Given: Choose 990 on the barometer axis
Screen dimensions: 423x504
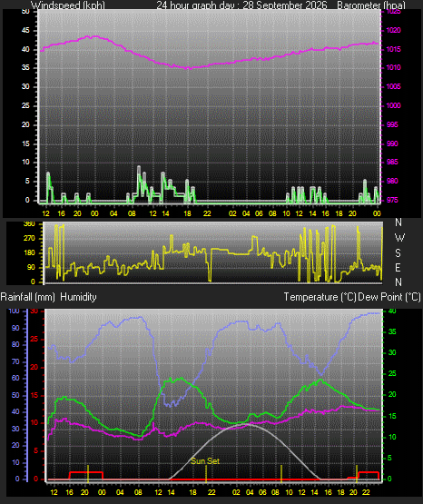Looking at the screenshot, I should (x=392, y=143).
